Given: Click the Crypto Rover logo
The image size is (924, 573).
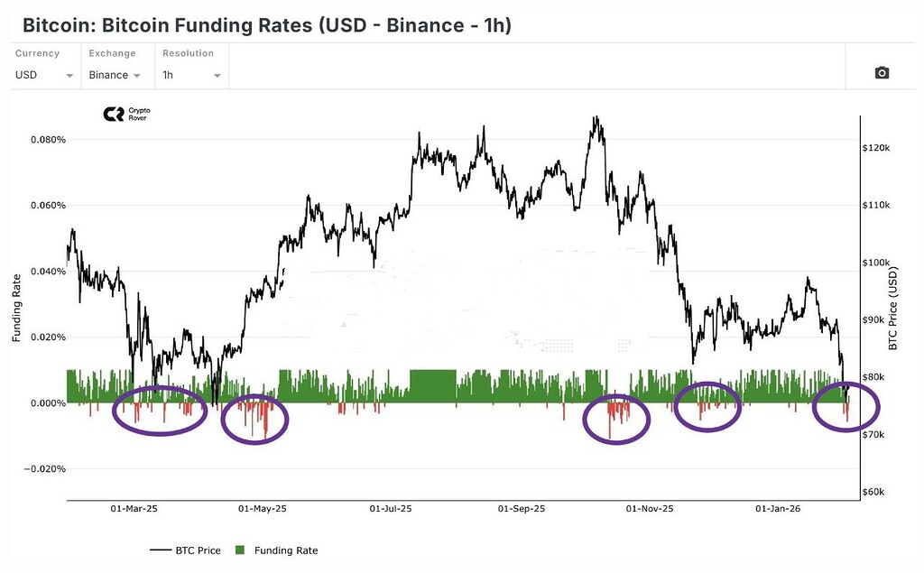Looking at the screenshot, I should click(x=126, y=114).
